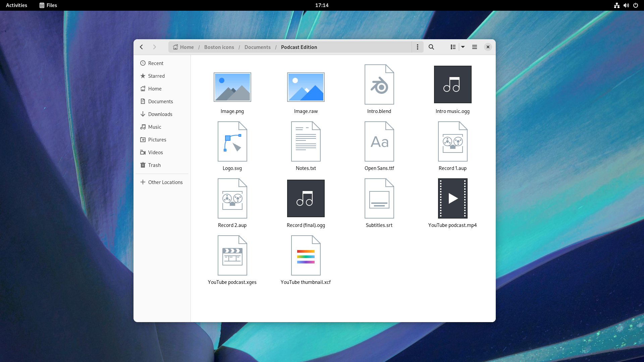Select the Record 1.aup Audacity file

[x=452, y=141]
